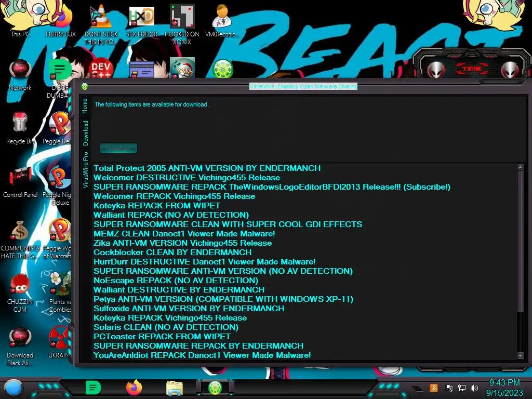Image resolution: width=532 pixels, height=399 pixels.
Task: Open the Plants vs Zombies shortcut
Action: pyautogui.click(x=60, y=292)
